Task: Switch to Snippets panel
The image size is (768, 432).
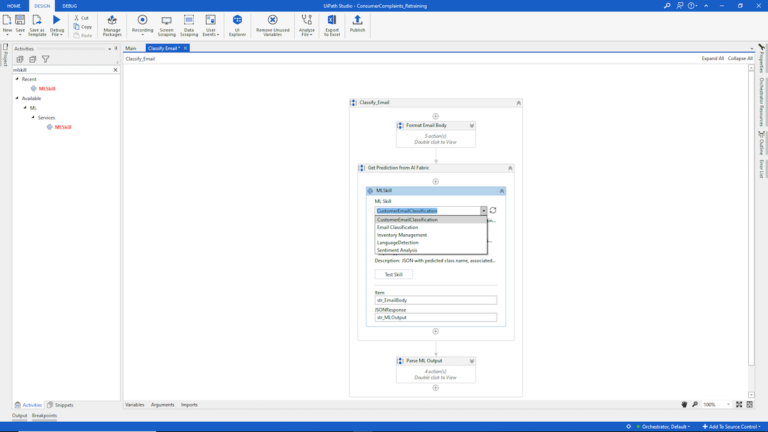Action: (60, 405)
